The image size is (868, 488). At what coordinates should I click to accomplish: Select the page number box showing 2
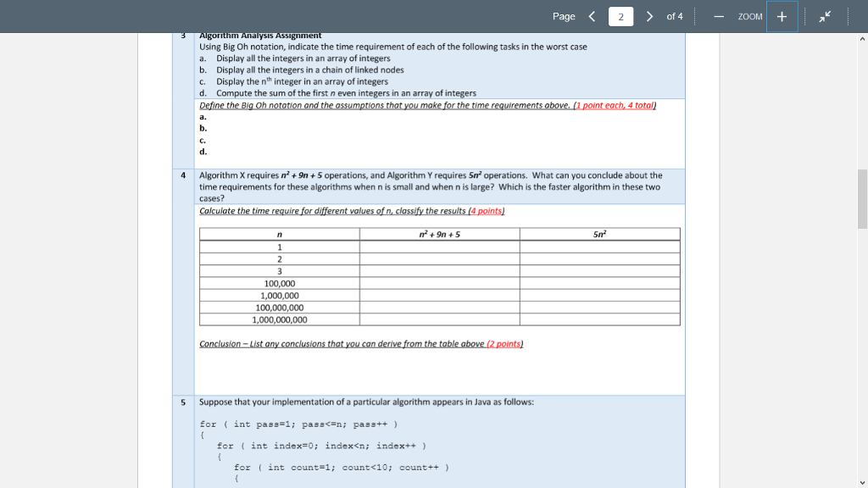(x=620, y=16)
